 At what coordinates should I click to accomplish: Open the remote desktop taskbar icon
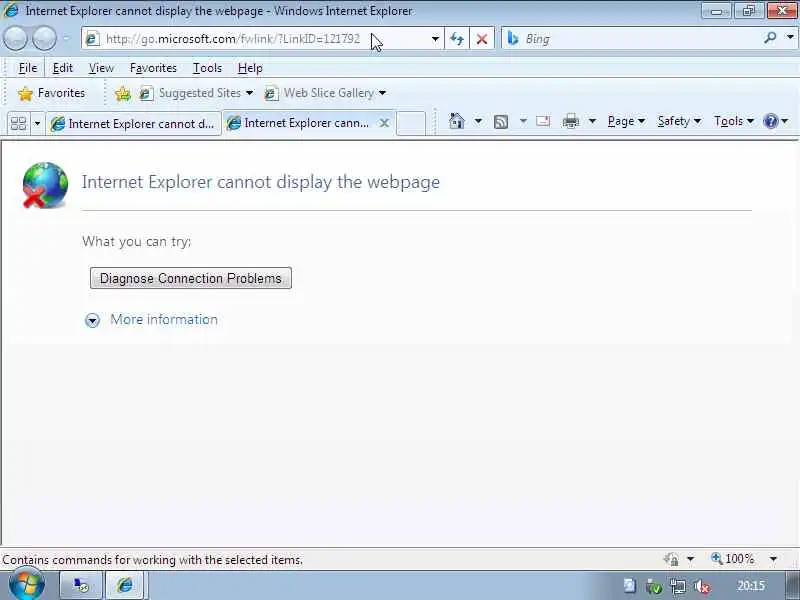(81, 585)
